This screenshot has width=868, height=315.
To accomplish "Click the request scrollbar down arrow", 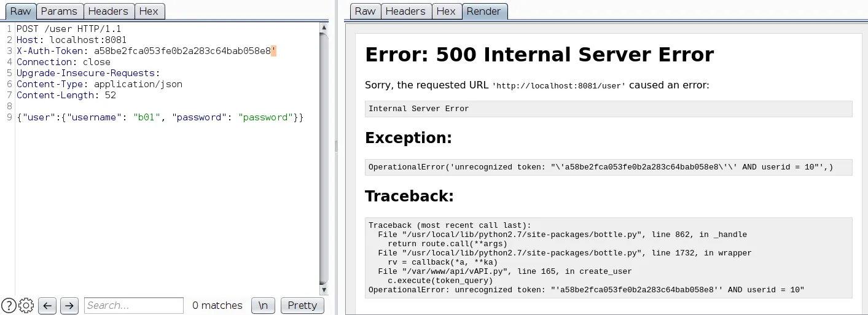I will pos(324,290).
